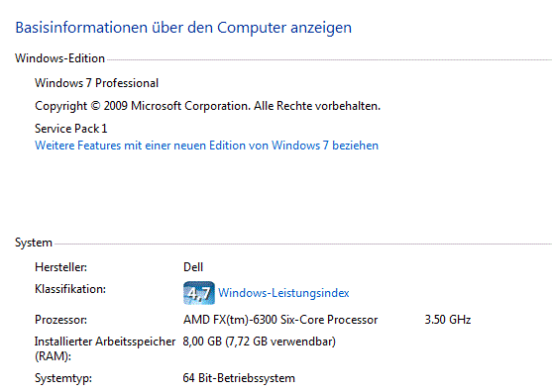Select the 'System' section header
The image size is (552, 392).
tap(34, 243)
